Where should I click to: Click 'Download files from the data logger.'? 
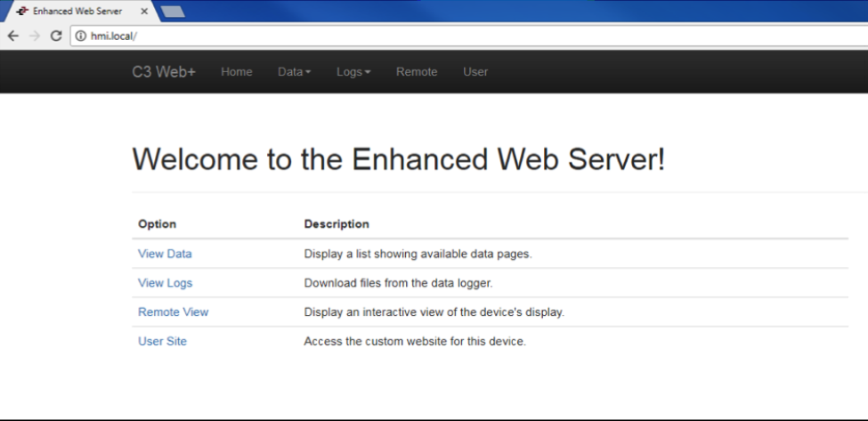pyautogui.click(x=398, y=283)
